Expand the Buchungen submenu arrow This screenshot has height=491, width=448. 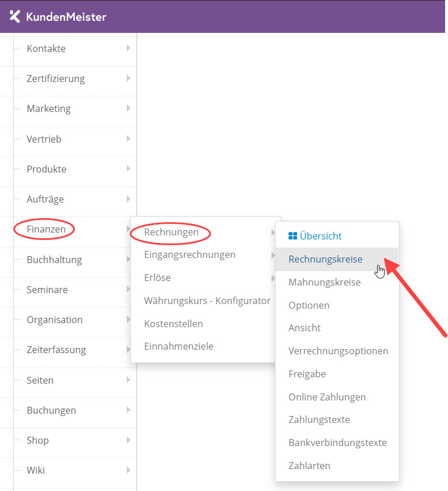pyautogui.click(x=128, y=410)
